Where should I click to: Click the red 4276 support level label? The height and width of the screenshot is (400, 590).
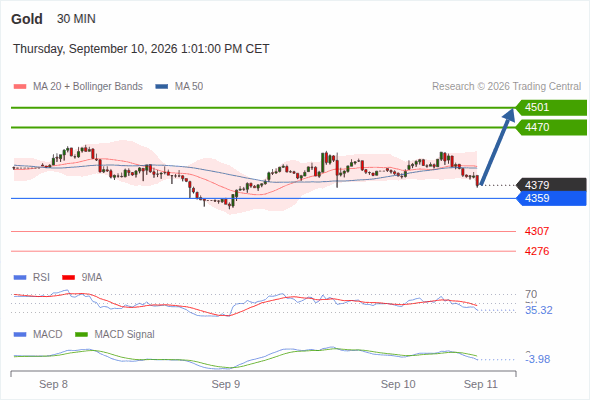point(537,251)
